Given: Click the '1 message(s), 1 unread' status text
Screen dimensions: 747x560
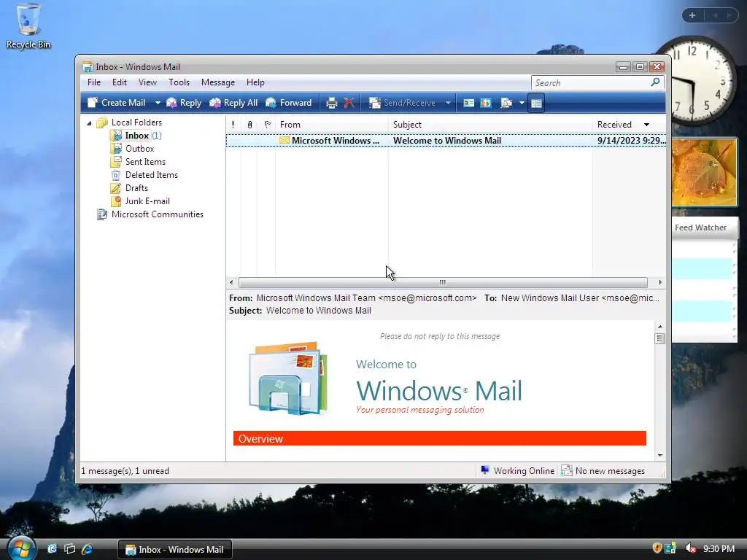Looking at the screenshot, I should click(125, 471).
